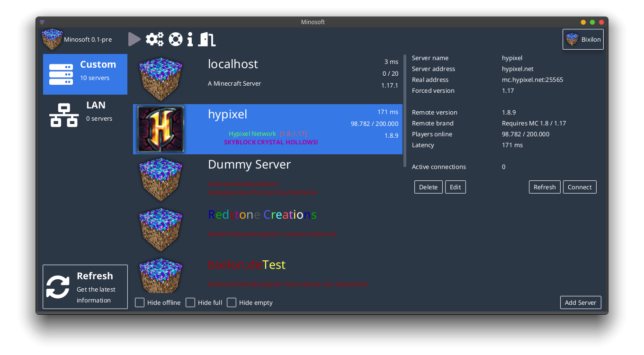Enable the Hide offline checkbox

pyautogui.click(x=140, y=302)
